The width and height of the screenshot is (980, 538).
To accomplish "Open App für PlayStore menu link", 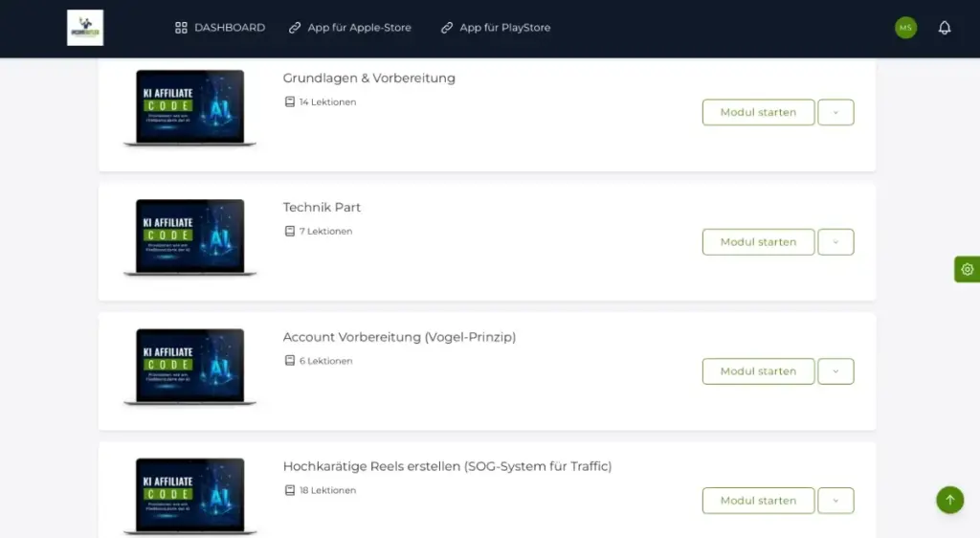I will [504, 28].
